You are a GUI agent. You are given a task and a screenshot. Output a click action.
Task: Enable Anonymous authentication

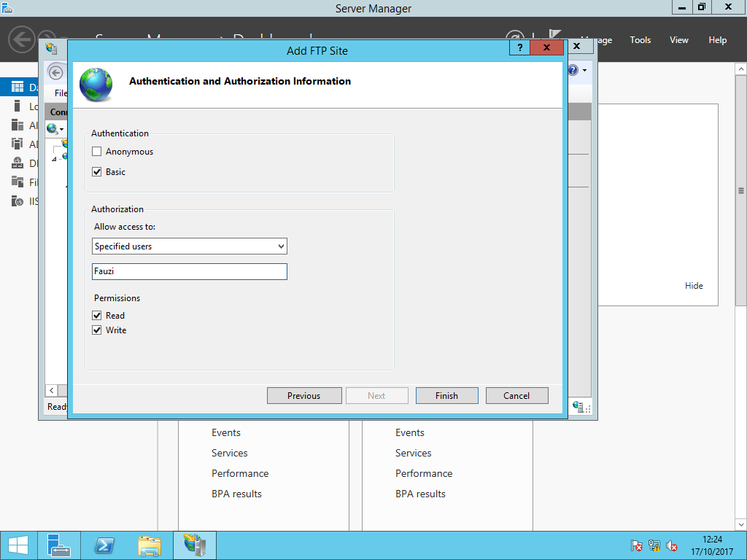click(x=96, y=151)
